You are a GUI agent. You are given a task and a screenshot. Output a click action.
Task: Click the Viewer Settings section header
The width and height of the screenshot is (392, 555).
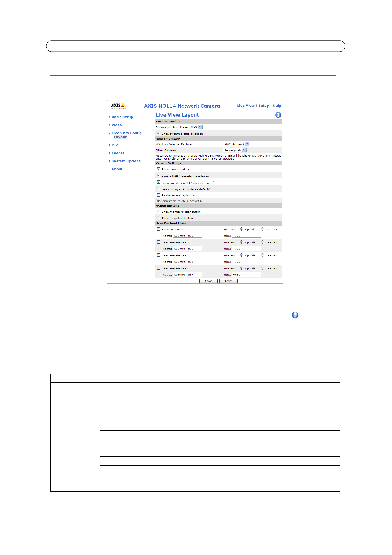[219, 163]
